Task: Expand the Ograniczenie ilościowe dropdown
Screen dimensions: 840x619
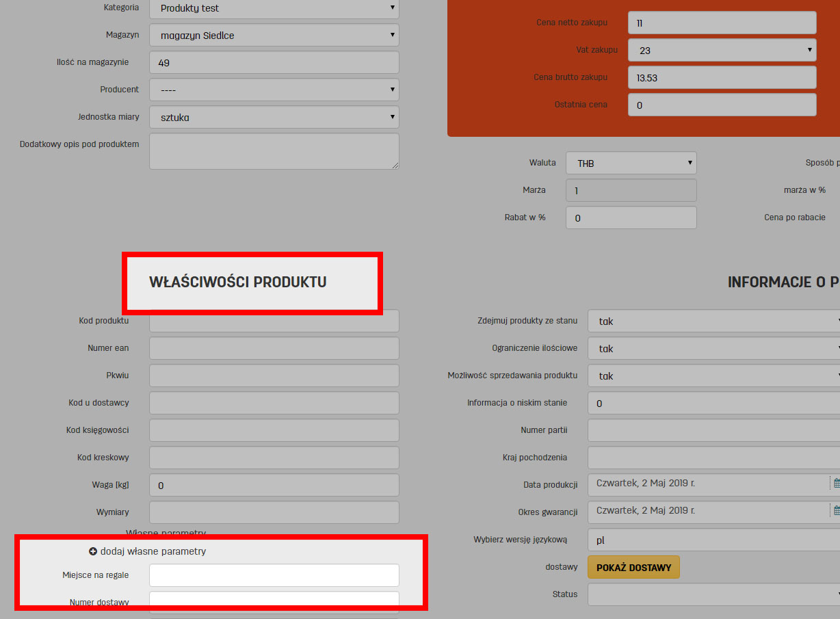Action: click(x=713, y=348)
